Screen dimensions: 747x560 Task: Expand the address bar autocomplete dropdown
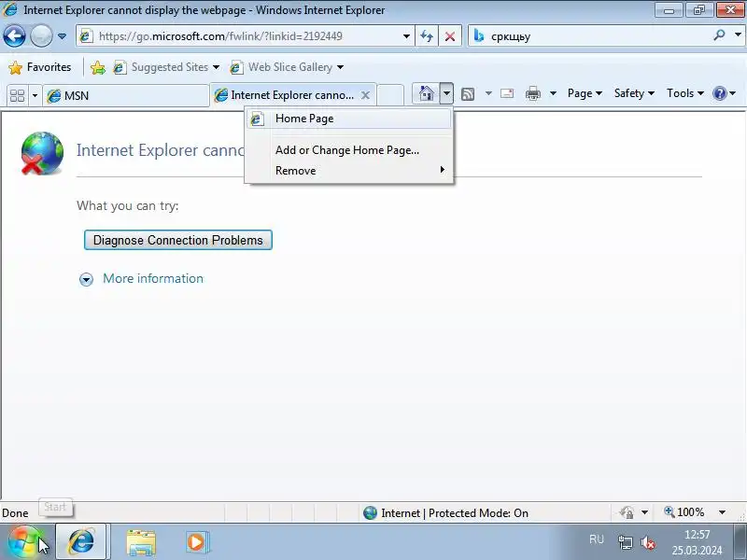[406, 36]
